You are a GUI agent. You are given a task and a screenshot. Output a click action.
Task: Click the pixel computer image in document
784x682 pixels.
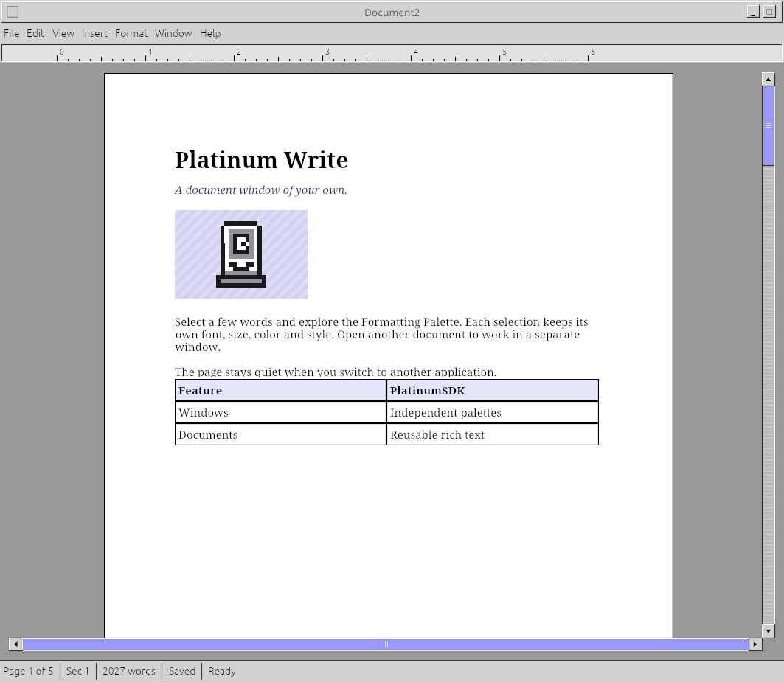pos(241,254)
